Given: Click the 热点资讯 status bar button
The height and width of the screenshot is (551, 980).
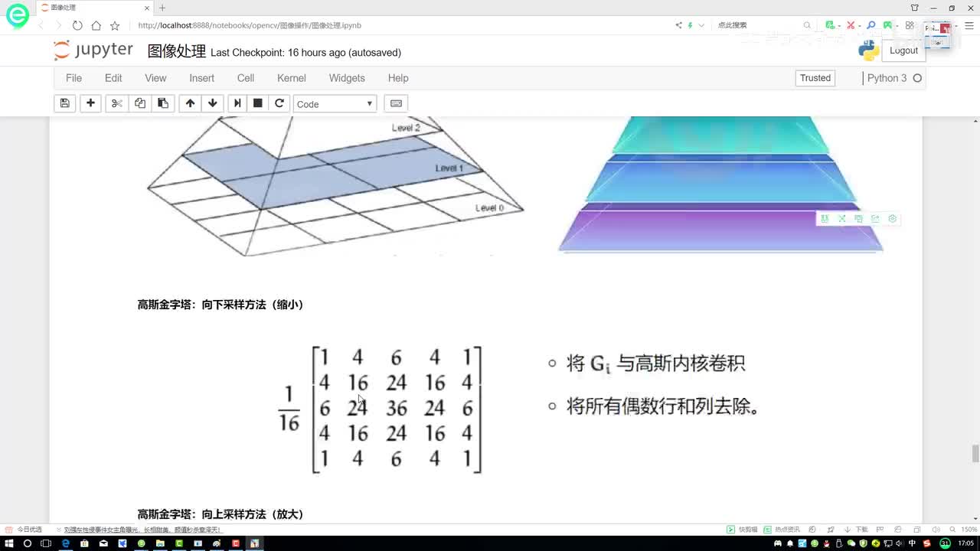Looking at the screenshot, I should [782, 530].
